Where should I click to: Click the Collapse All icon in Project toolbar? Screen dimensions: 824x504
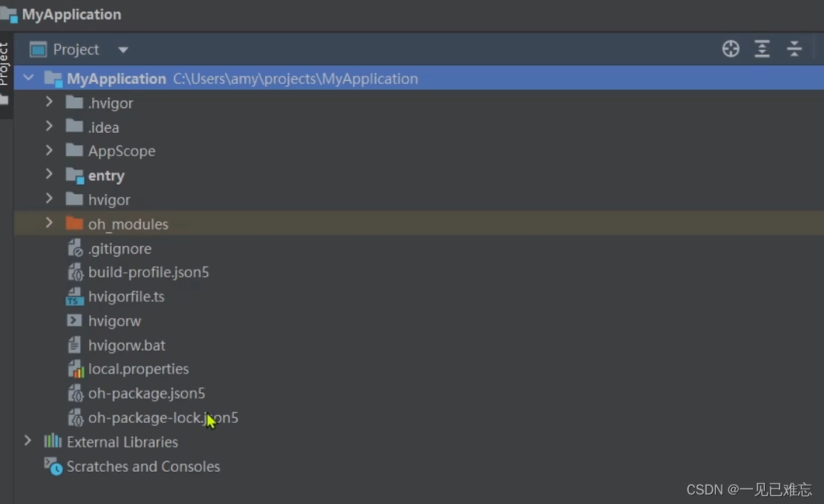click(x=794, y=49)
